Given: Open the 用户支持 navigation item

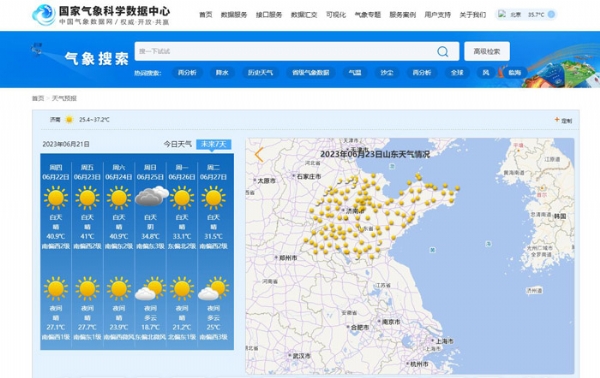Looking at the screenshot, I should (437, 15).
